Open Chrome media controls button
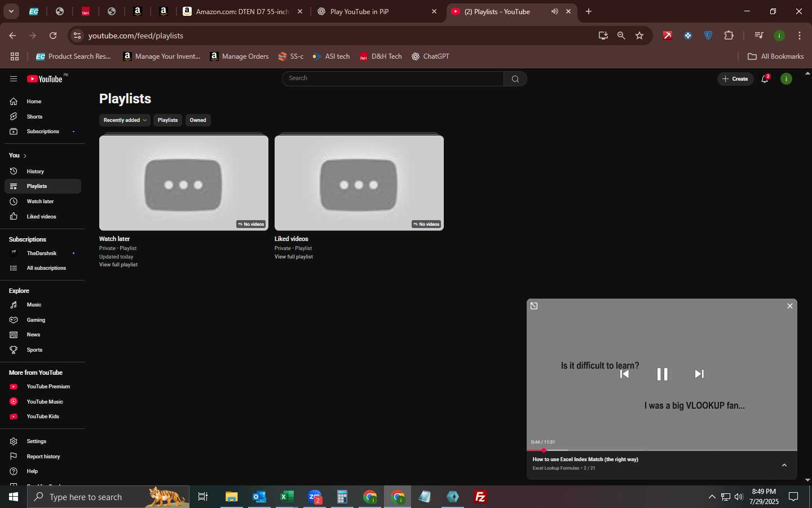This screenshot has width=812, height=508. [x=759, y=36]
